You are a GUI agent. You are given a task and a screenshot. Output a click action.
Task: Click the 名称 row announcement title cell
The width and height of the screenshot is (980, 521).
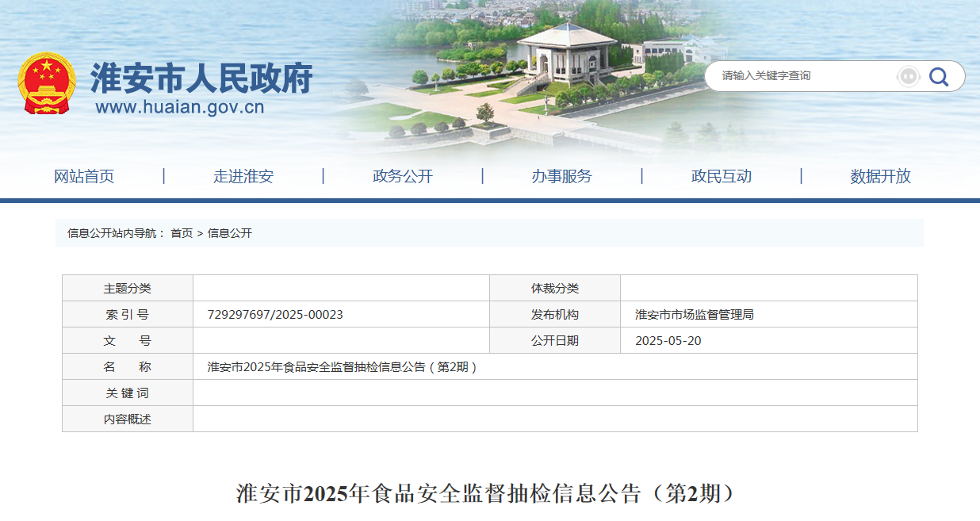(555, 366)
